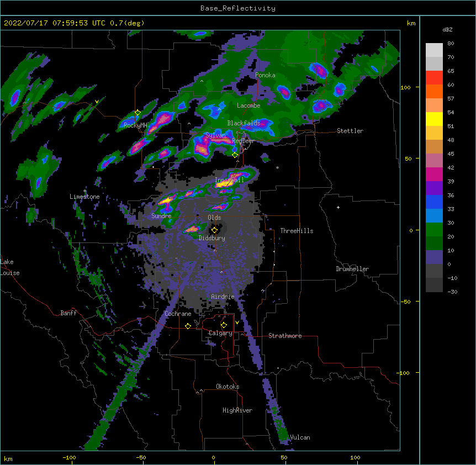The image size is (476, 465).
Task: Click the dBZ legend heading
Action: point(447,29)
